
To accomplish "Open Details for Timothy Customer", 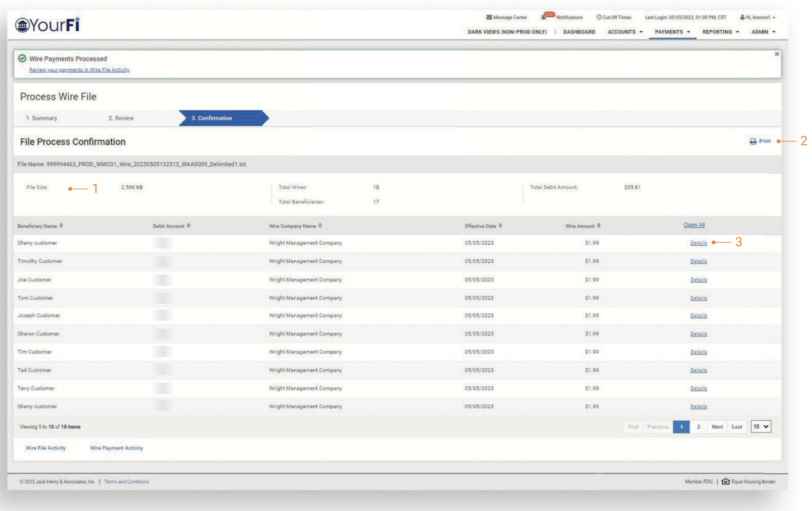I will (x=698, y=261).
